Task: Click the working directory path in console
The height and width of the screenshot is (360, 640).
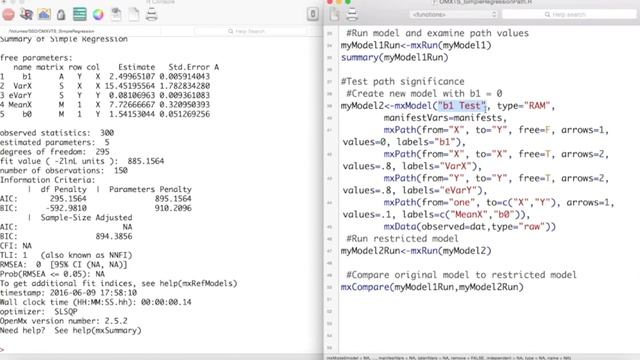Action: [51, 31]
